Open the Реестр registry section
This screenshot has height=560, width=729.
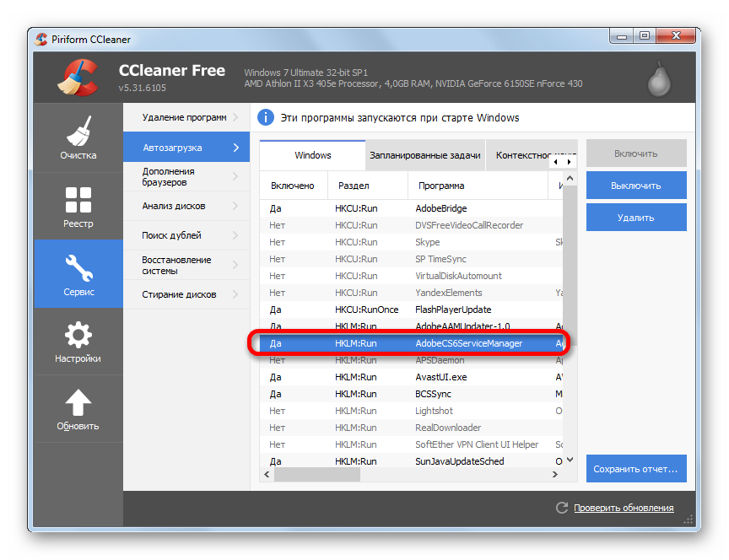[78, 206]
